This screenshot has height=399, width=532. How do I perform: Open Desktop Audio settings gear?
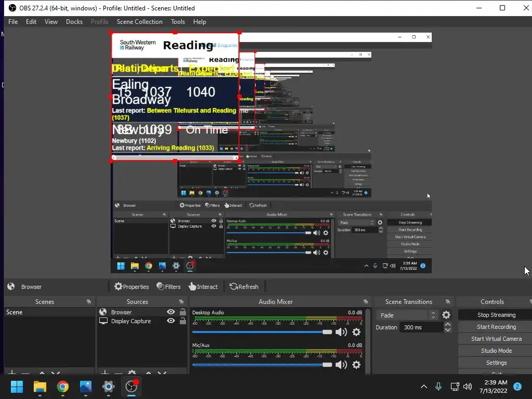(356, 332)
